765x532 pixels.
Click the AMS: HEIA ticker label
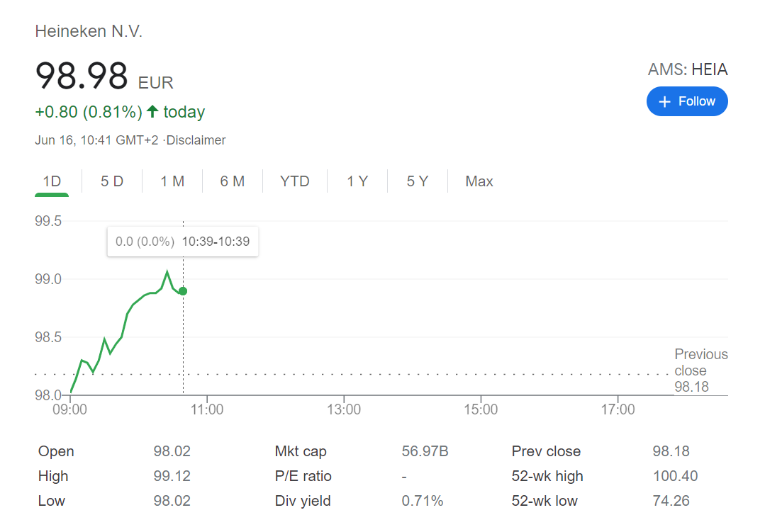pos(687,69)
